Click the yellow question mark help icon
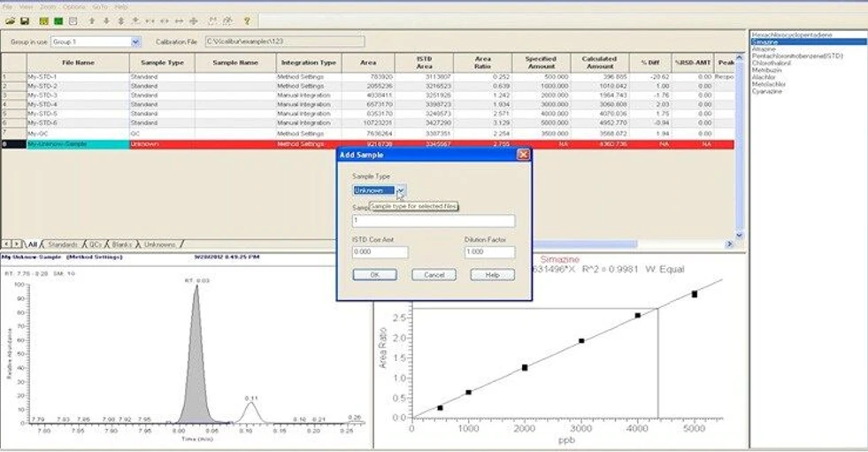The width and height of the screenshot is (868, 452). 247,21
